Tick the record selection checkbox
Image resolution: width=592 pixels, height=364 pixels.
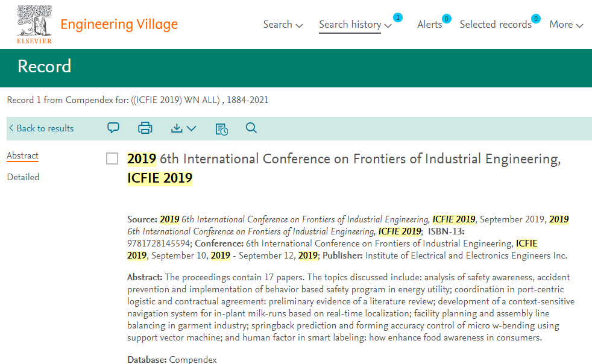(x=112, y=158)
